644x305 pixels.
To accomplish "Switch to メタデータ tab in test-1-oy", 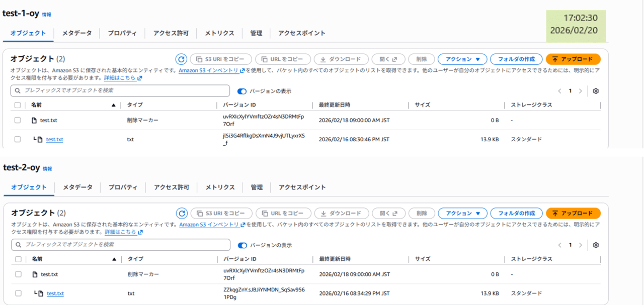I will point(77,33).
